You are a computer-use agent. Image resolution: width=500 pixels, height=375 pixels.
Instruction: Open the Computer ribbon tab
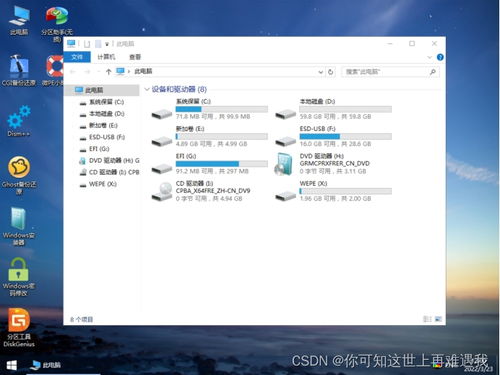[106, 57]
